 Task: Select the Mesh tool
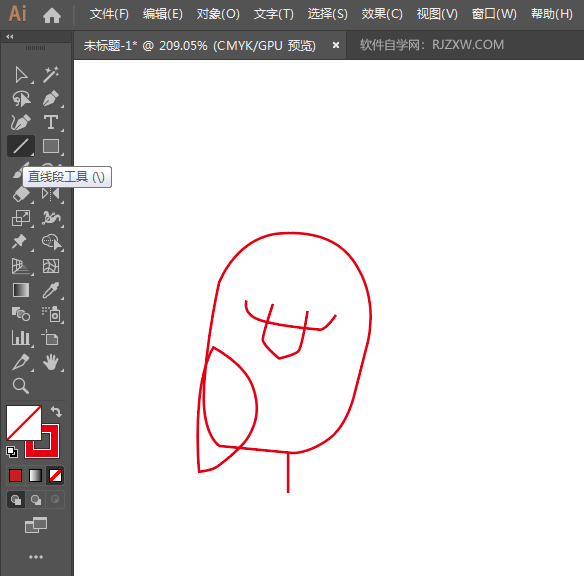[x=51, y=266]
